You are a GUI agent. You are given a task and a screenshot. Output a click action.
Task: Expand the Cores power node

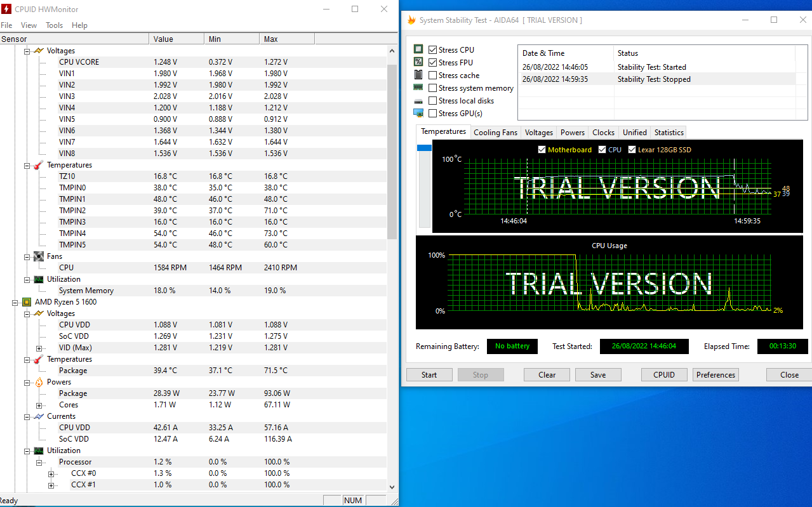click(39, 405)
